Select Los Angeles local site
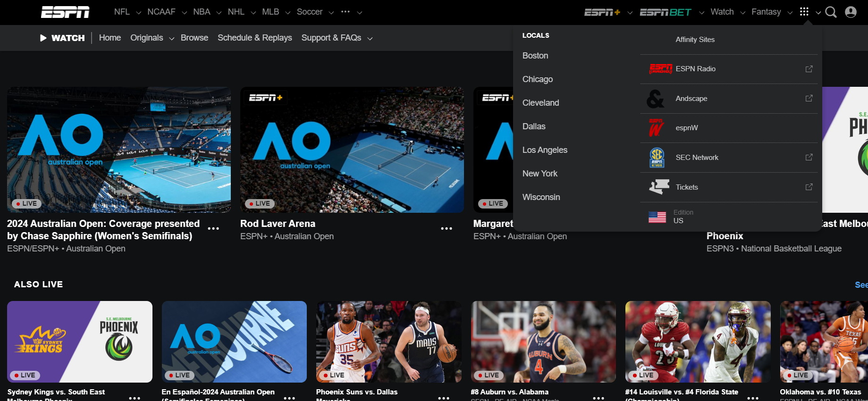This screenshot has width=868, height=401. 545,150
